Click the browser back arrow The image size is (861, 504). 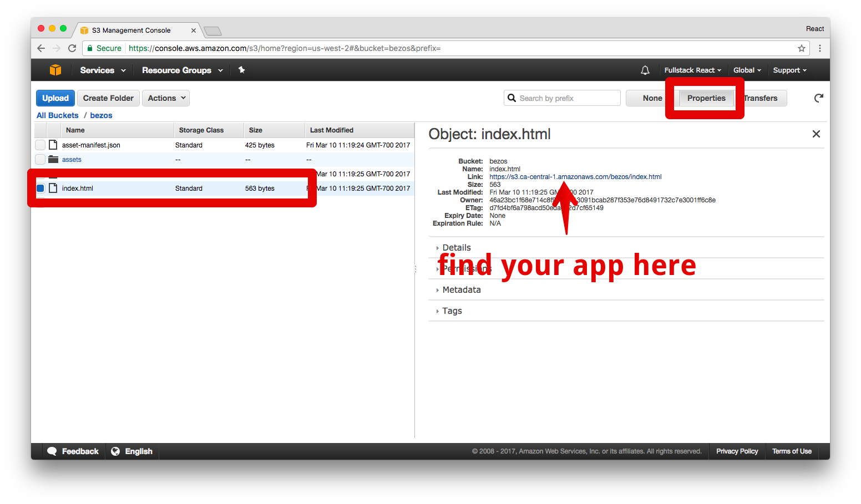41,48
